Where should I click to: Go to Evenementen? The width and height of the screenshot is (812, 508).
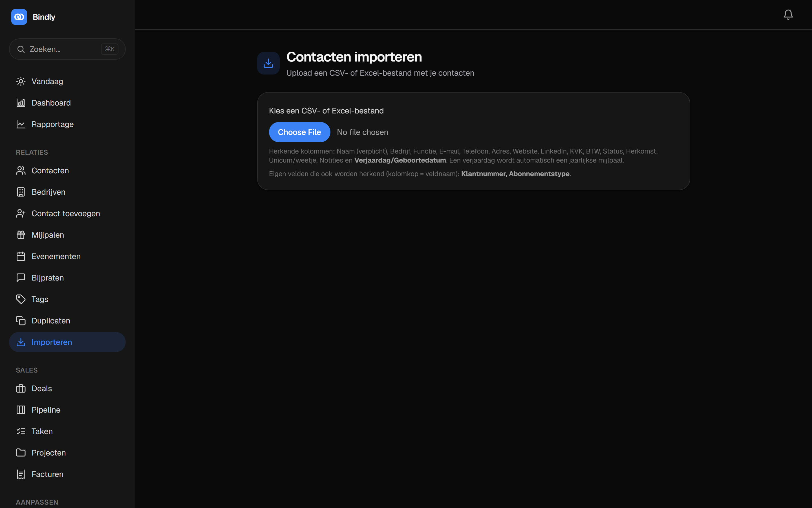(x=67, y=256)
